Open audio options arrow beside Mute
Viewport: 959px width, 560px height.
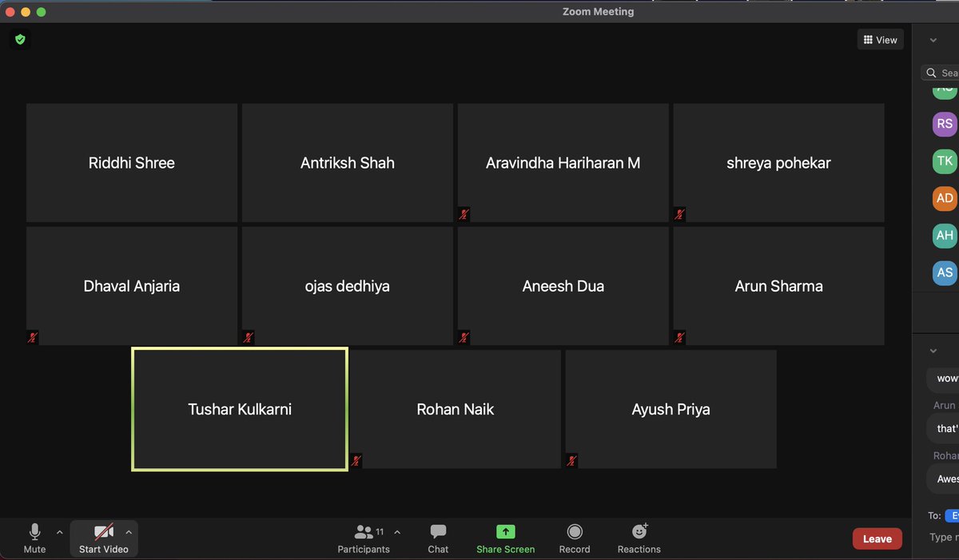pos(59,532)
